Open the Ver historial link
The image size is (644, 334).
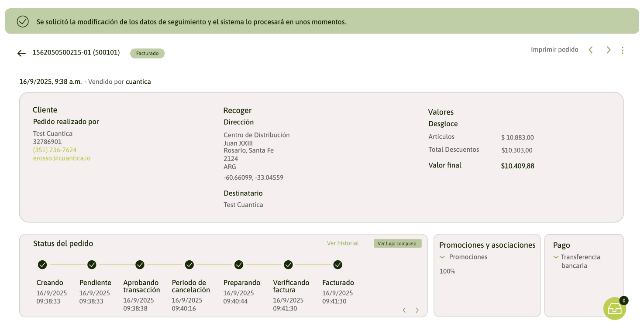point(343,243)
